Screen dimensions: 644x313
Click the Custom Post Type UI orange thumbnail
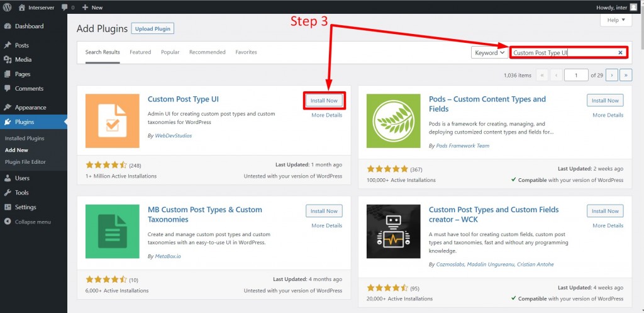113,121
